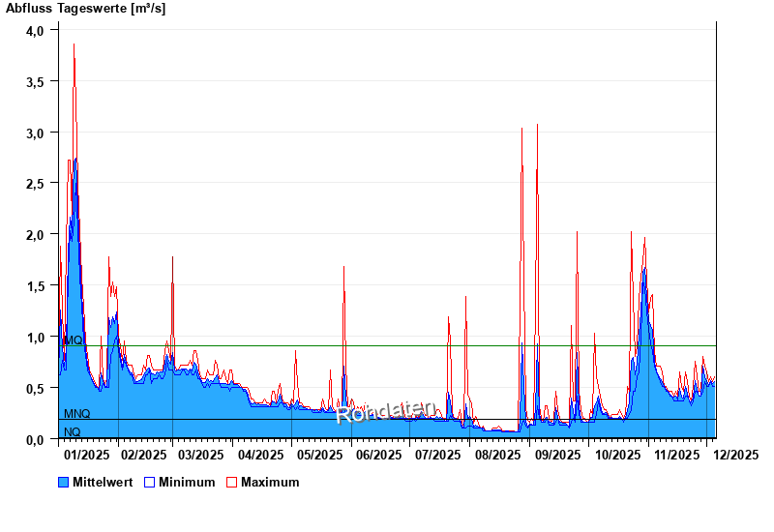Screen dimensions: 774x532
Task: Click the 3,5 y-axis value
Action: point(35,82)
